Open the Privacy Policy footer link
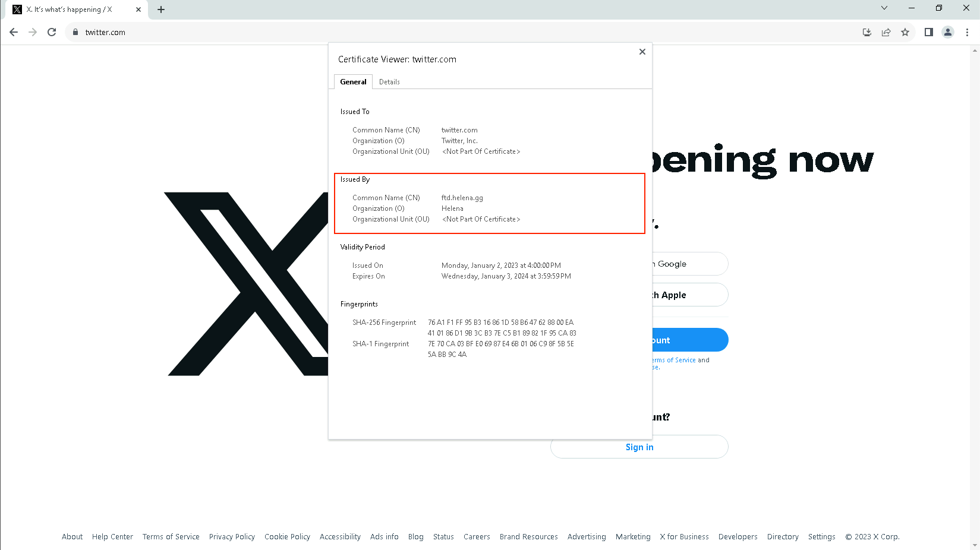Viewport: 980px width, 550px height. [232, 537]
